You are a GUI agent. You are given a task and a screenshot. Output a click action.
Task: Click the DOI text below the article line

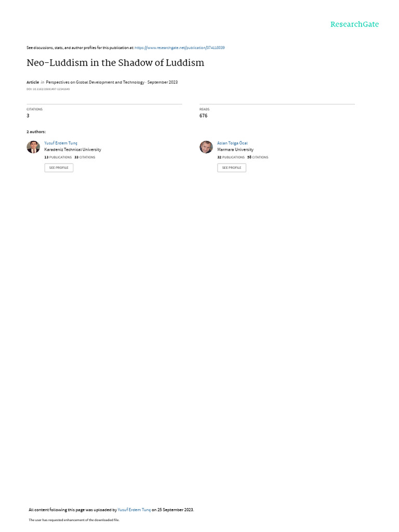pyautogui.click(x=48, y=89)
